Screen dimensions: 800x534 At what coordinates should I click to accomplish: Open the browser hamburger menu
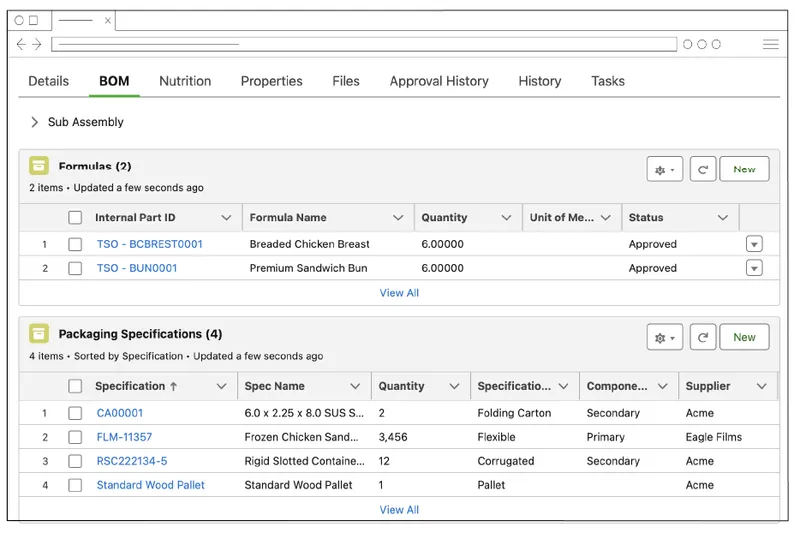(x=770, y=44)
